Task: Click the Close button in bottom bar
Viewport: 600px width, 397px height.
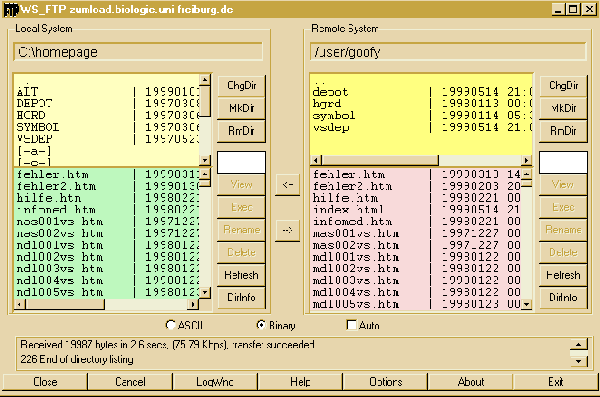Action: tap(45, 382)
